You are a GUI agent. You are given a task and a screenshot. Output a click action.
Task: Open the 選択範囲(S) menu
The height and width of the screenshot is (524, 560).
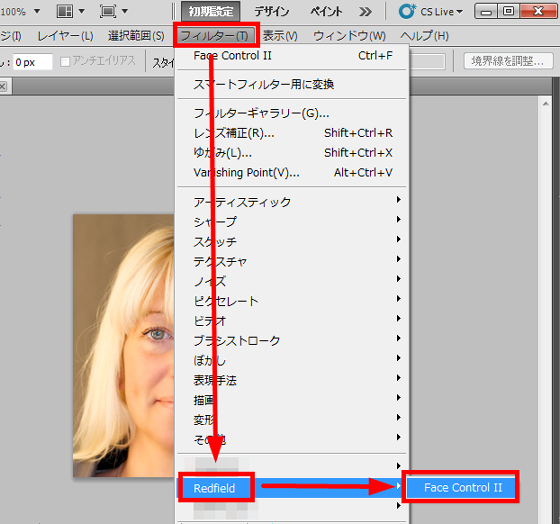(x=136, y=36)
